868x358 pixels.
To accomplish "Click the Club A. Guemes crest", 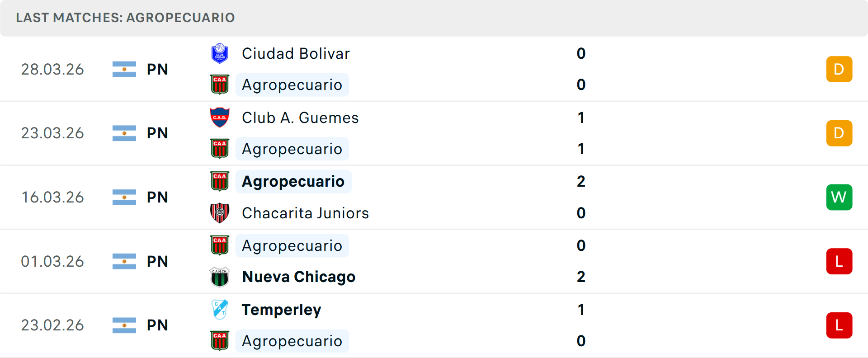I will click(220, 118).
